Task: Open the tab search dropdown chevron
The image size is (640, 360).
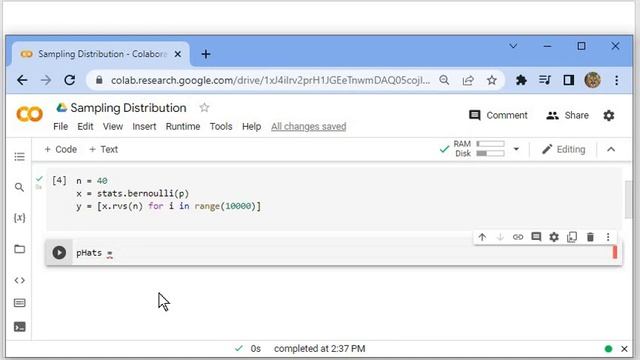Action: click(x=513, y=46)
